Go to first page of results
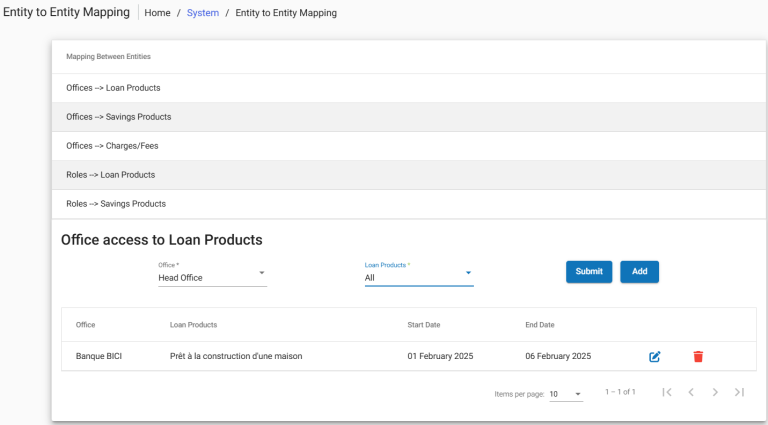Image resolution: width=768 pixels, height=425 pixels. point(667,392)
